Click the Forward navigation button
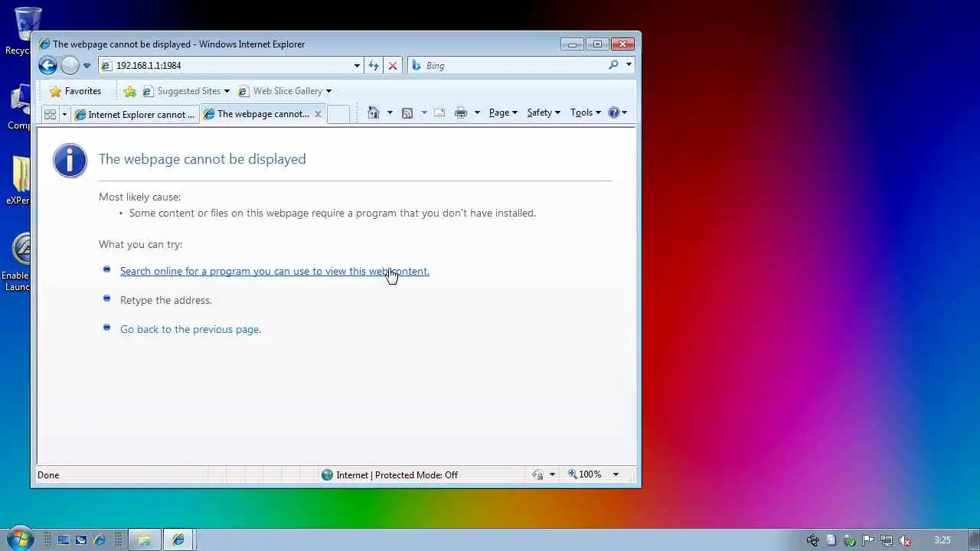 70,66
